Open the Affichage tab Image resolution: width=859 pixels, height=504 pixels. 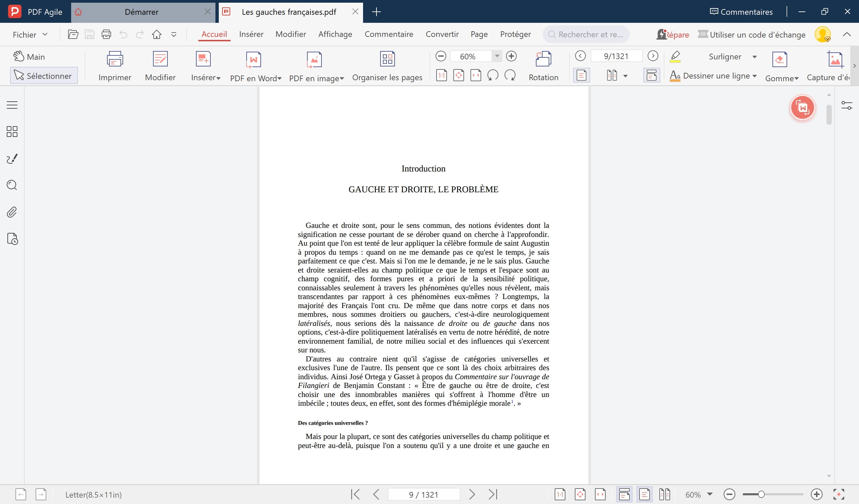[335, 35]
